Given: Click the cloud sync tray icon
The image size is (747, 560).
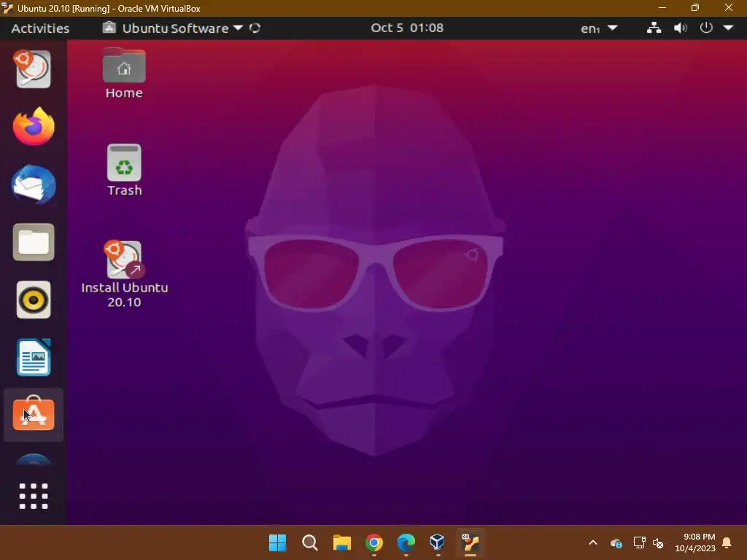Looking at the screenshot, I should coord(616,542).
